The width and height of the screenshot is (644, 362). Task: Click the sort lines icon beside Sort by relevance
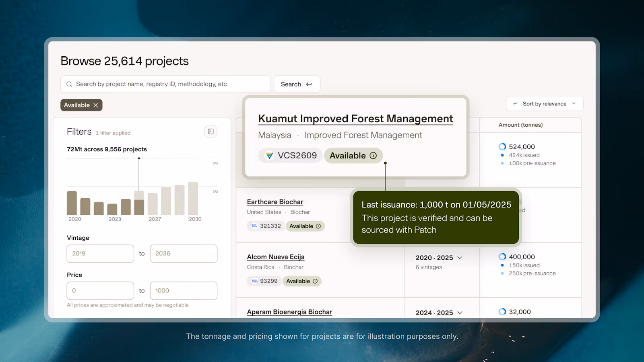coord(516,104)
